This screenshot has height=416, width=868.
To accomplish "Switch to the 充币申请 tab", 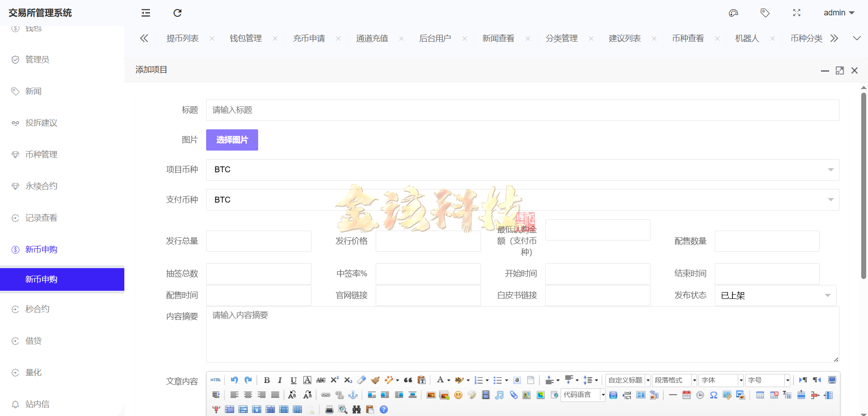I will coord(309,38).
